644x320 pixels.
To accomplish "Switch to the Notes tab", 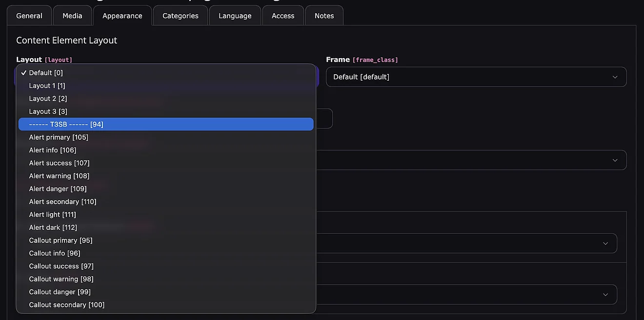I will coord(324,16).
